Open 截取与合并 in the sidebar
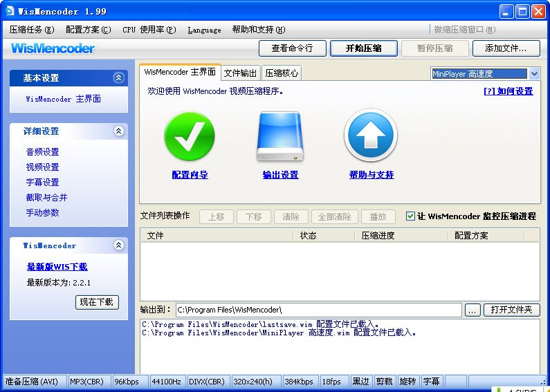Screen dimensions: 550x392 [46, 198]
